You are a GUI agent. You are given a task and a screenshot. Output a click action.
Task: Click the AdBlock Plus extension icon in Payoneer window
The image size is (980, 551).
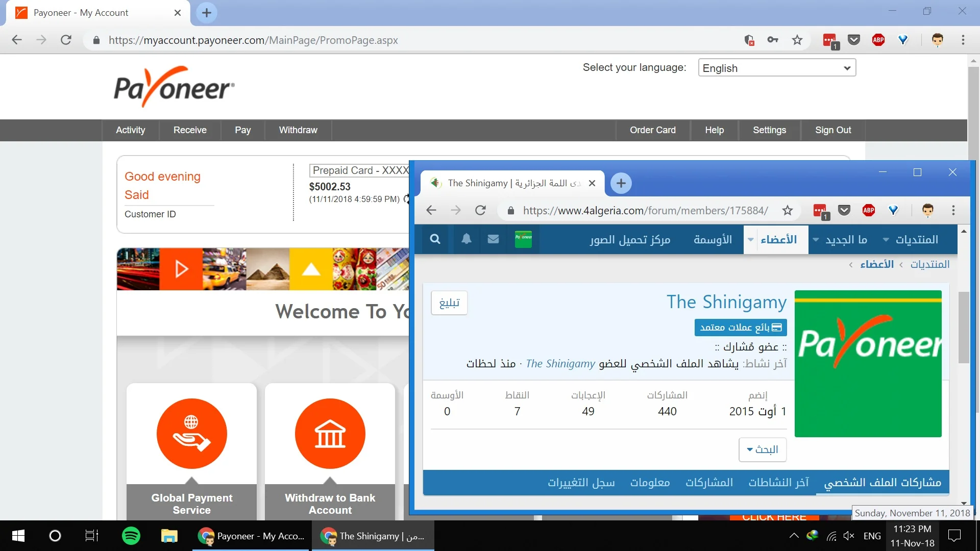point(878,40)
